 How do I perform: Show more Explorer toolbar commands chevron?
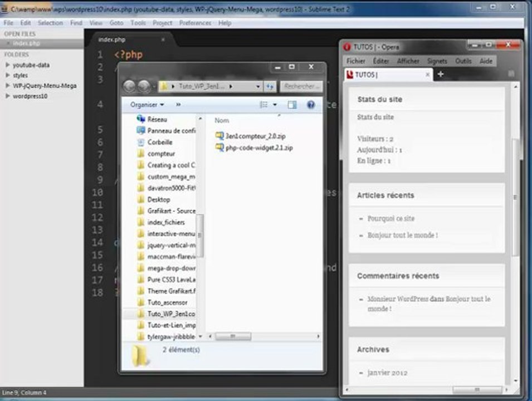pyautogui.click(x=178, y=105)
